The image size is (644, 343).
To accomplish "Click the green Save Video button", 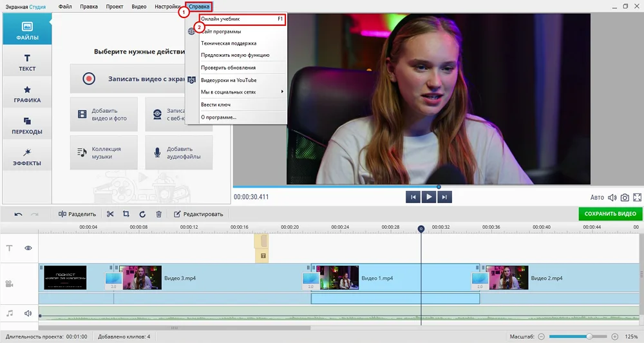I will pos(610,214).
